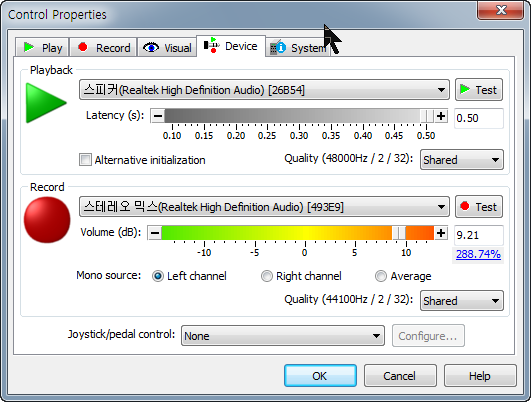
Task: Close the Control Properties dialog
Action: click(x=501, y=10)
